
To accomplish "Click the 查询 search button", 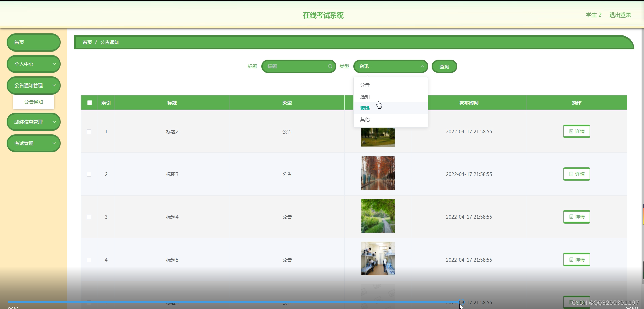I will tap(444, 66).
